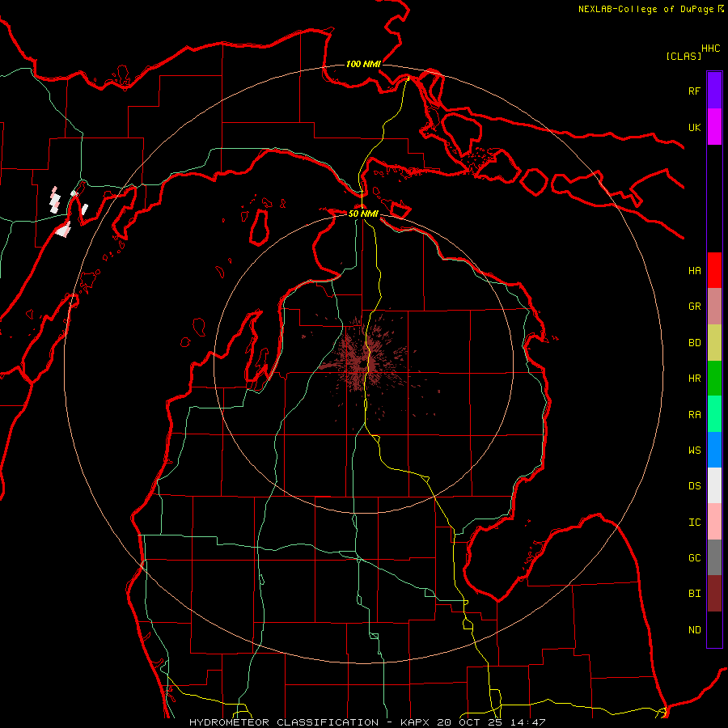Click the '14:47' timestamp text
Viewport: 728px width, 728px height.
[x=527, y=722]
